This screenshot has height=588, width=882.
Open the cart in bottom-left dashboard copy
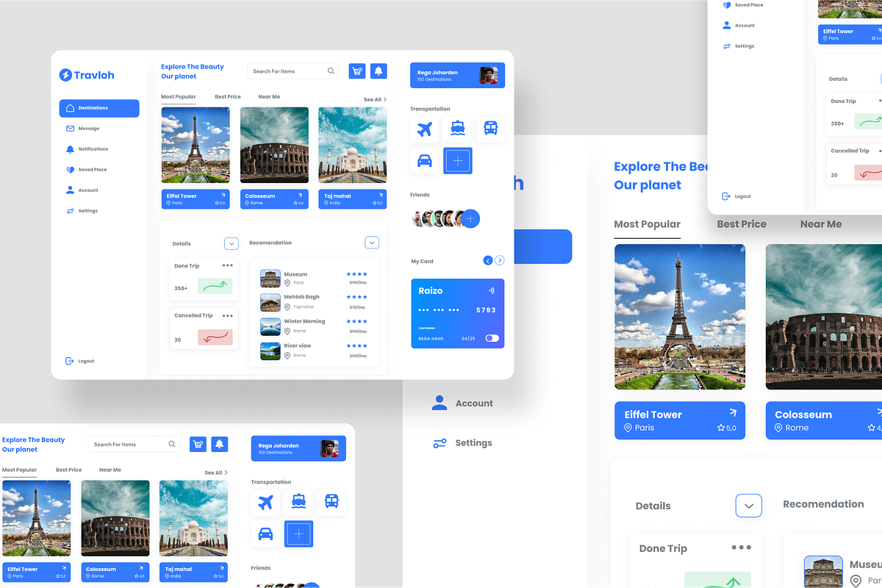198,444
